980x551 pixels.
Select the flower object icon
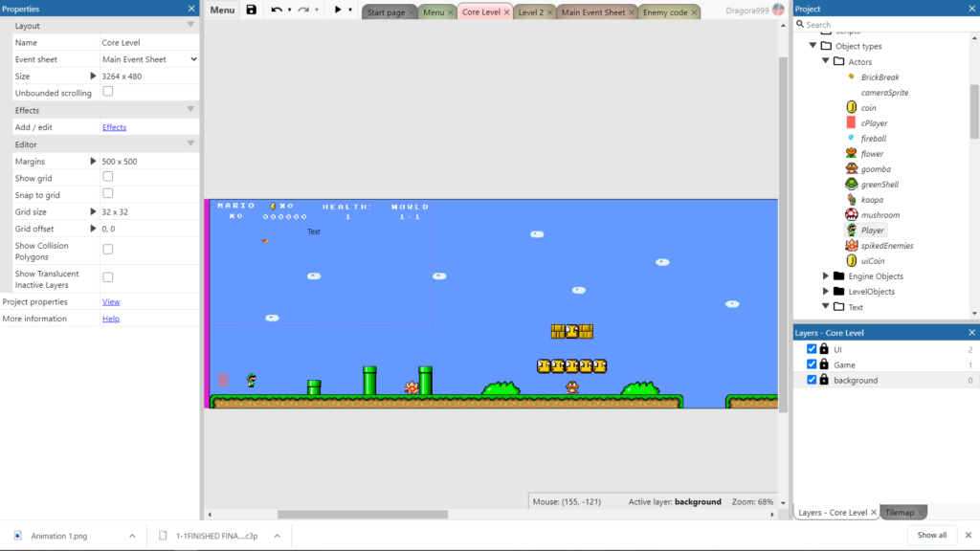click(x=851, y=154)
